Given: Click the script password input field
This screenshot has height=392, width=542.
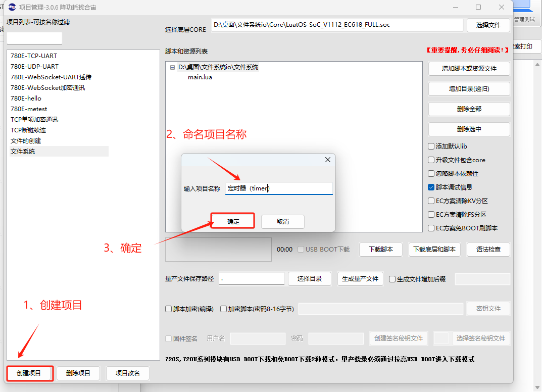Looking at the screenshot, I should point(380,309).
